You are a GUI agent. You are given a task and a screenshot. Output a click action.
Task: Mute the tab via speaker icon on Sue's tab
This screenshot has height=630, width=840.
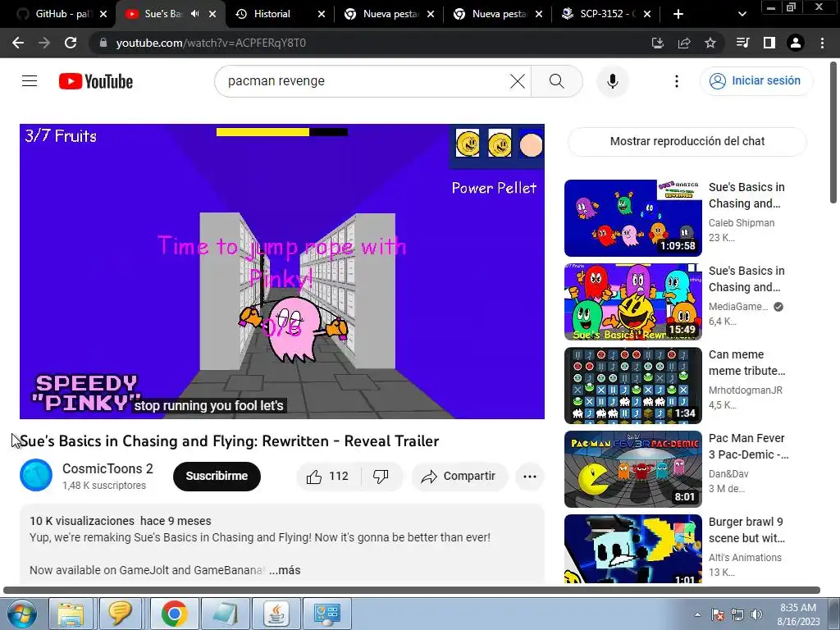coord(195,14)
